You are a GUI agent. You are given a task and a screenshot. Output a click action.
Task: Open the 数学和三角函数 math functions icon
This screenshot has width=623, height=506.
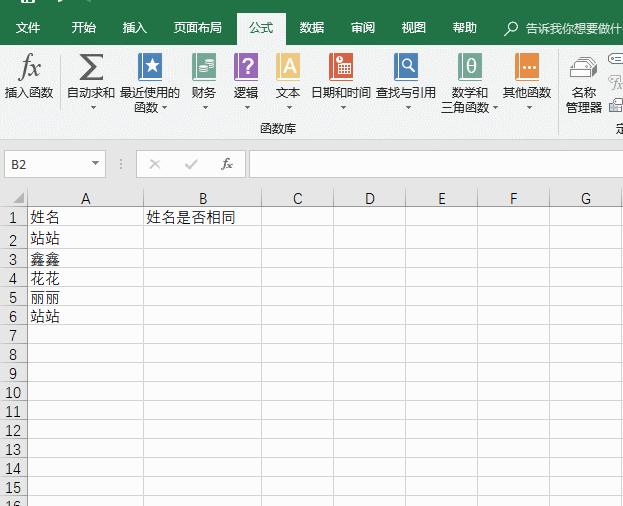point(470,67)
